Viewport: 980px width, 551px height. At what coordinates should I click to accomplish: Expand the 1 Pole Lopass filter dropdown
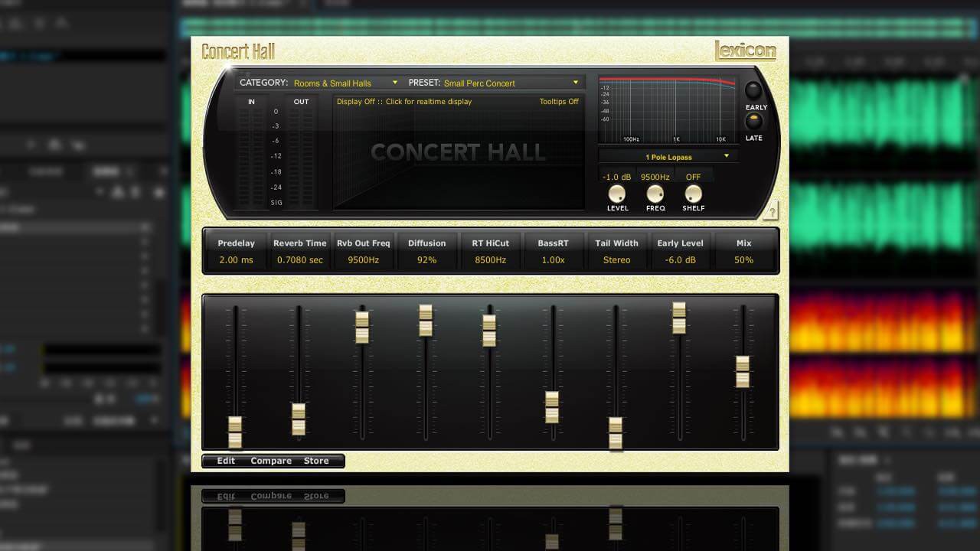(668, 157)
